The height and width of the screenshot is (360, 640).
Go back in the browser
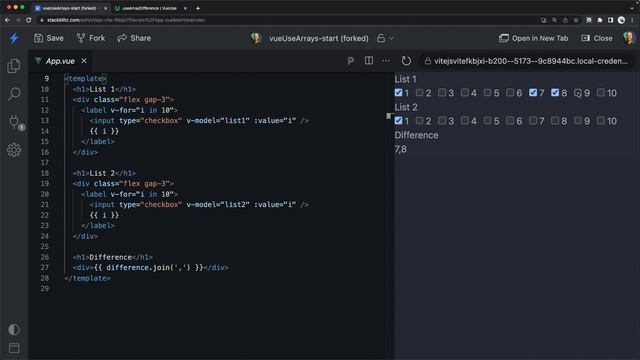tap(7, 20)
